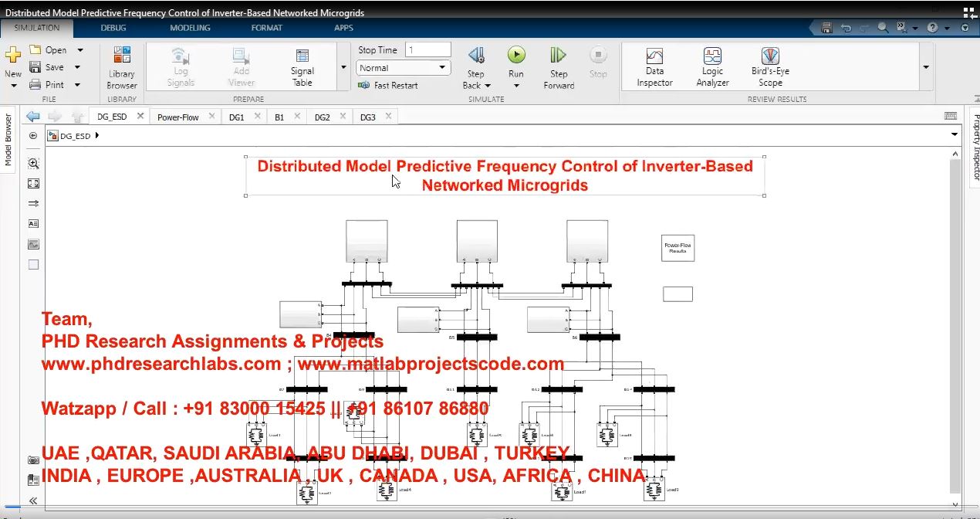Expand the Model Browser side panel

(x=8, y=140)
